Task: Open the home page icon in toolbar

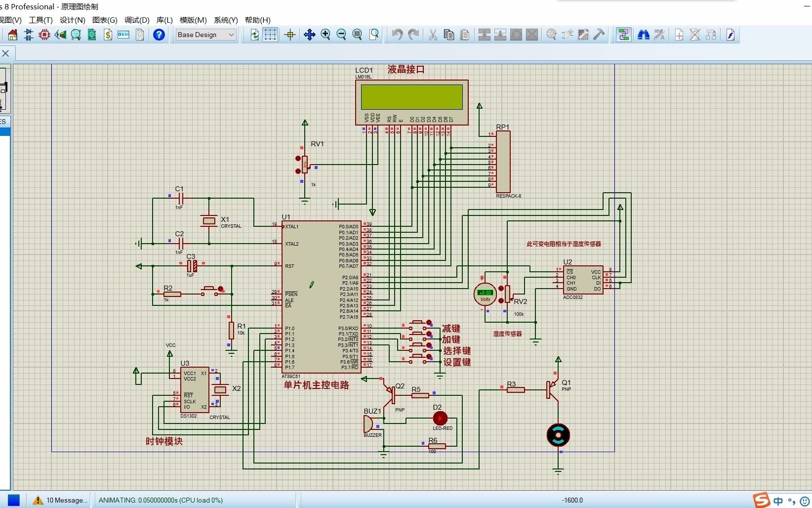Action: click(13, 35)
